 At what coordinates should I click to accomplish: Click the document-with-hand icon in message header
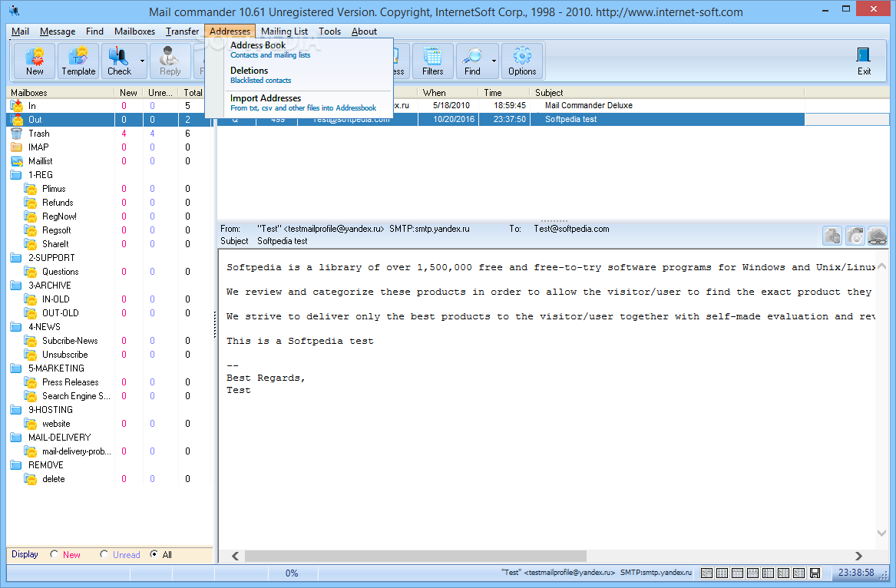[x=832, y=236]
